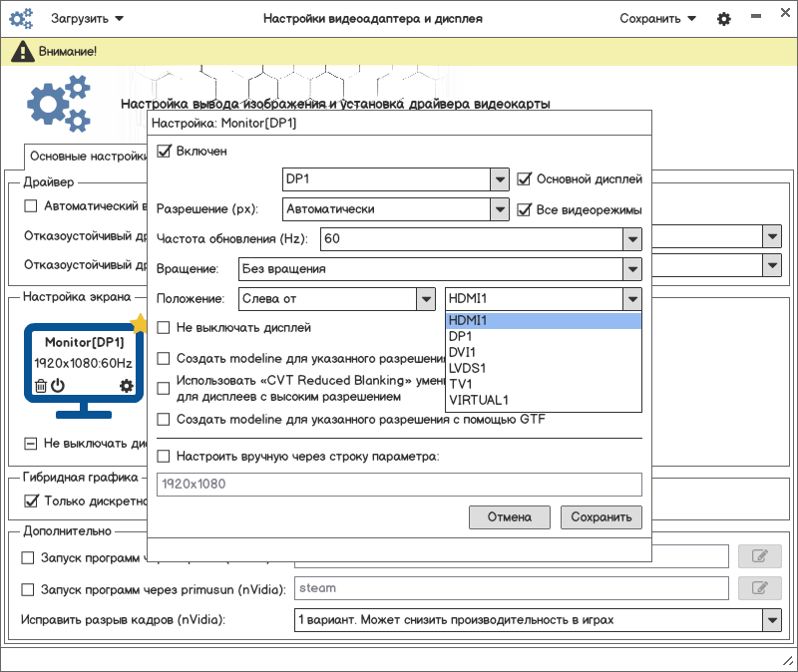Enable Не выключать дисплей in the dialog

(x=164, y=328)
